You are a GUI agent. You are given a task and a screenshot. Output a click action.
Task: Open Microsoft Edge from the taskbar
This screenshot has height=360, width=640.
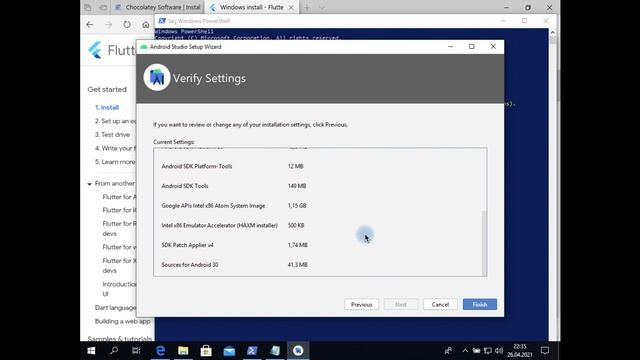160,351
